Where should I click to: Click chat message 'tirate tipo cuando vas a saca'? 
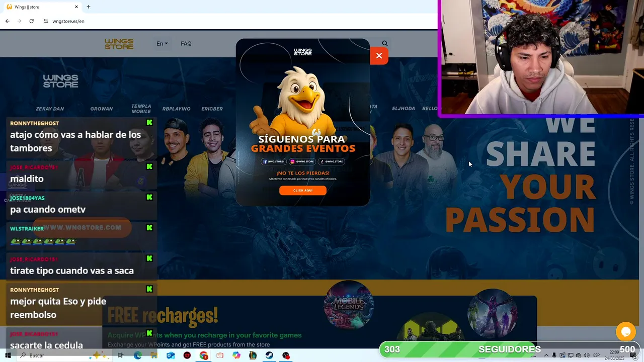[x=72, y=270]
